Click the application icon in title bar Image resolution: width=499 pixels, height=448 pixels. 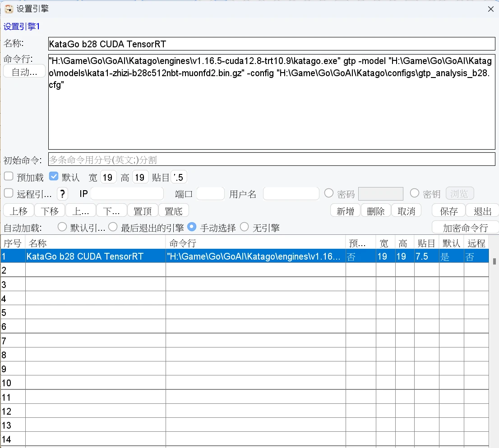(9, 9)
